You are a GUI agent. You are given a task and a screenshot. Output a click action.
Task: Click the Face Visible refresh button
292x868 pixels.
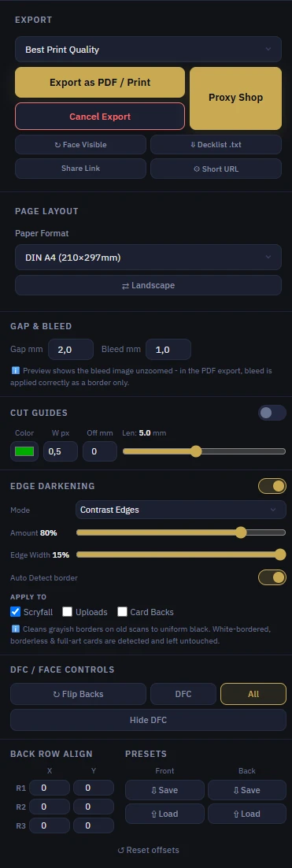81,144
